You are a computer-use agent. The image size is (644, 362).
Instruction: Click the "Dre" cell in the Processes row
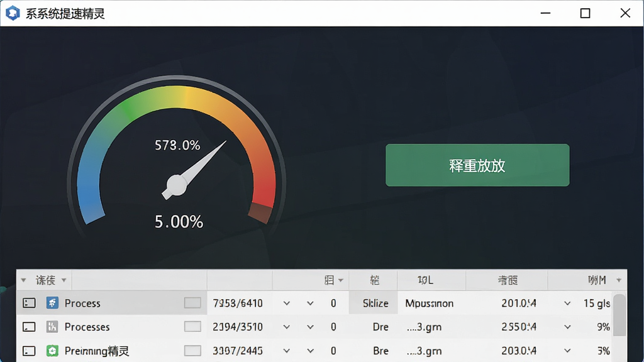pyautogui.click(x=380, y=327)
